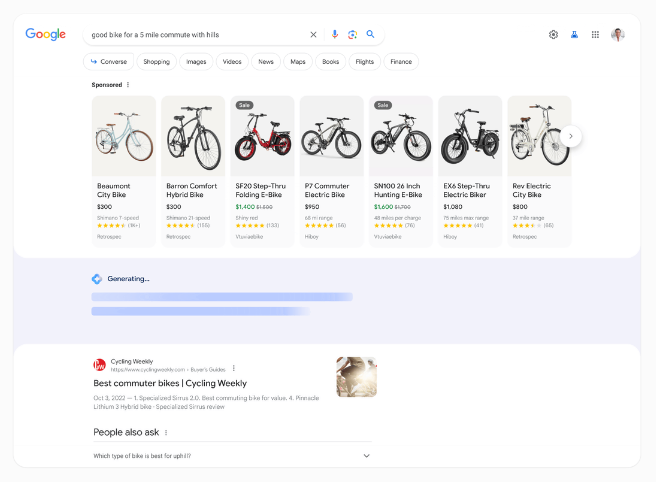Open the People also ask options menu
The height and width of the screenshot is (482, 656).
[x=166, y=433]
